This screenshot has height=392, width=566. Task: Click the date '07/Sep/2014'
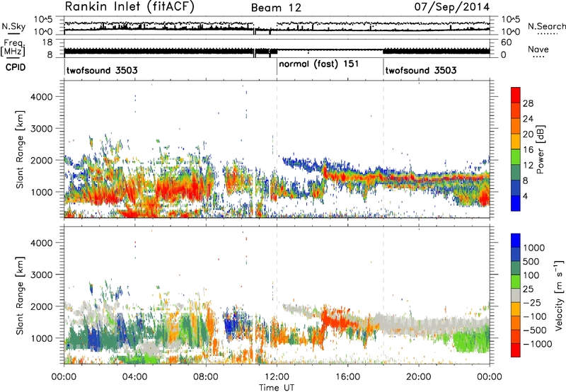(x=451, y=7)
